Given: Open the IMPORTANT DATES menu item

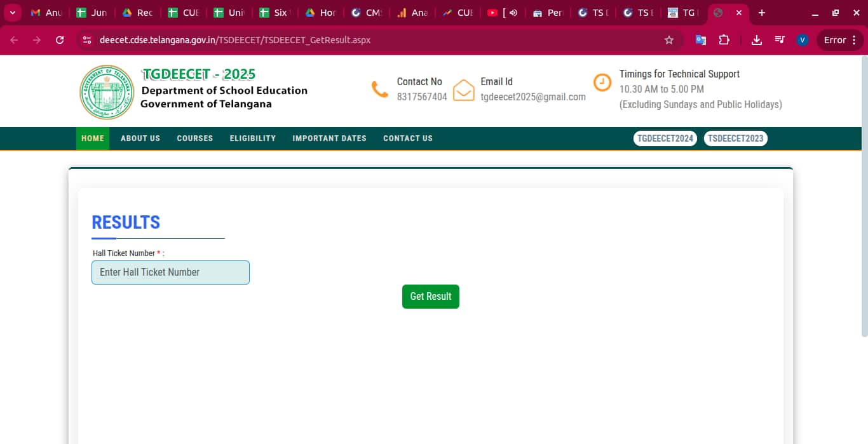Looking at the screenshot, I should [329, 138].
